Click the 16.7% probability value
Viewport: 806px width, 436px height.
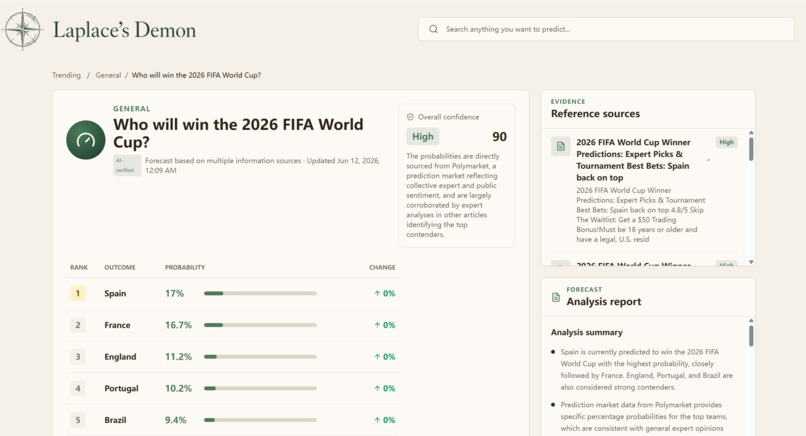pyautogui.click(x=178, y=325)
